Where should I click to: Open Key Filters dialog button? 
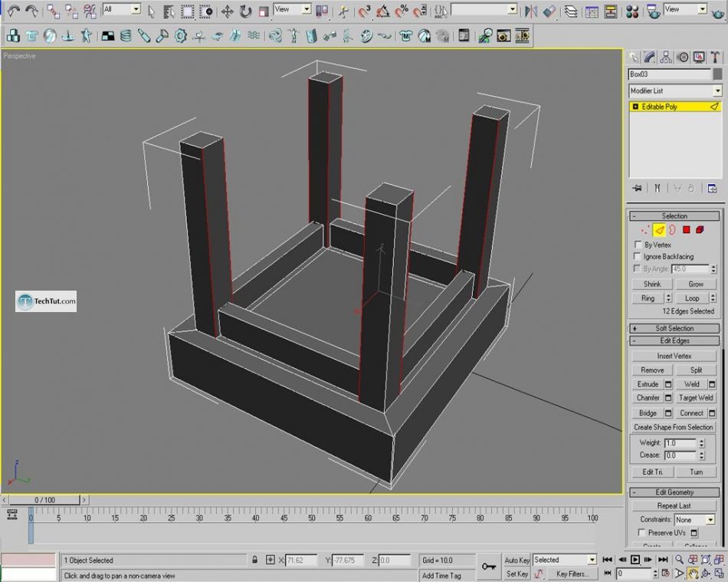572,574
